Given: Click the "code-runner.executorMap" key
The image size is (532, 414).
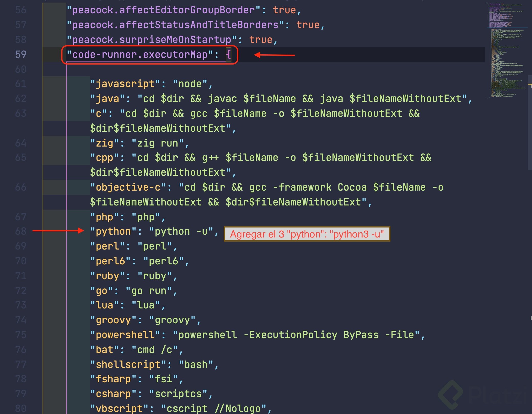Looking at the screenshot, I should tap(140, 54).
